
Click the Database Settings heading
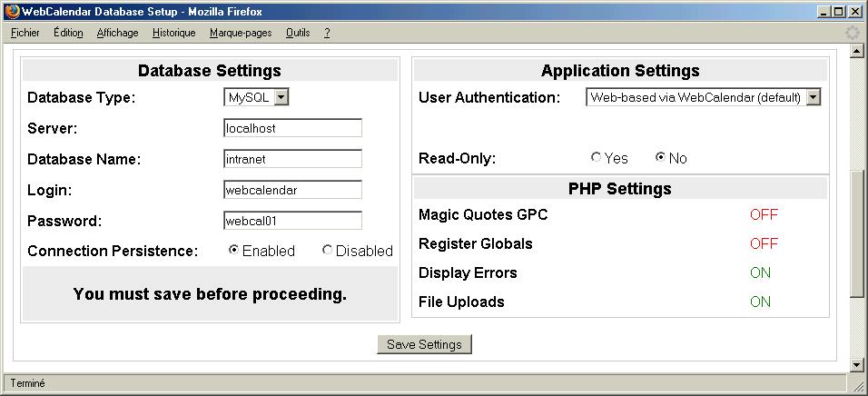(x=210, y=71)
